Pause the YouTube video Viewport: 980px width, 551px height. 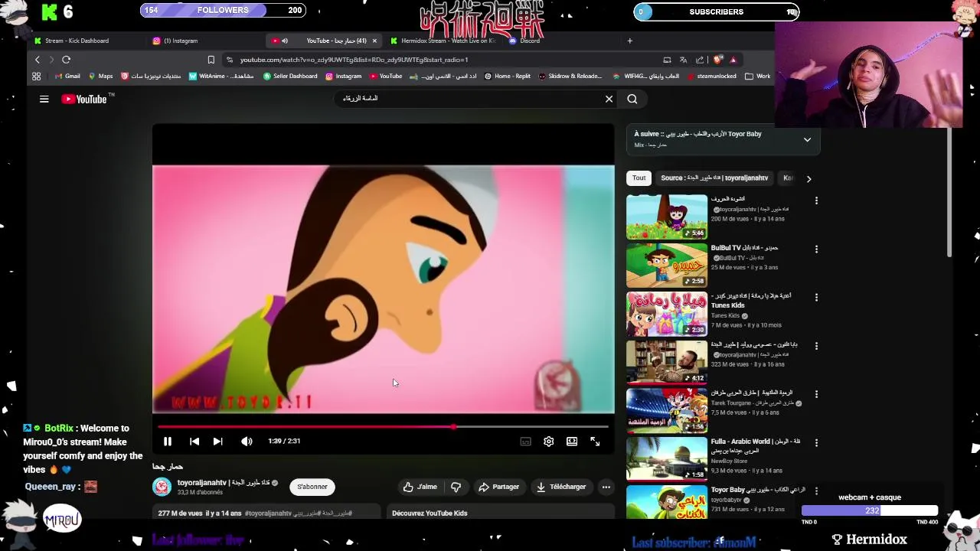pyautogui.click(x=168, y=442)
